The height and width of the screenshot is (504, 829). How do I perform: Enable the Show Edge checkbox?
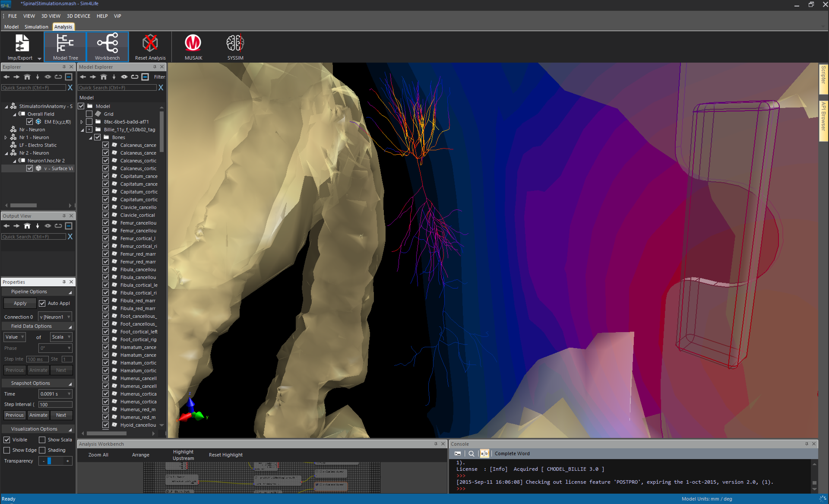(x=7, y=450)
